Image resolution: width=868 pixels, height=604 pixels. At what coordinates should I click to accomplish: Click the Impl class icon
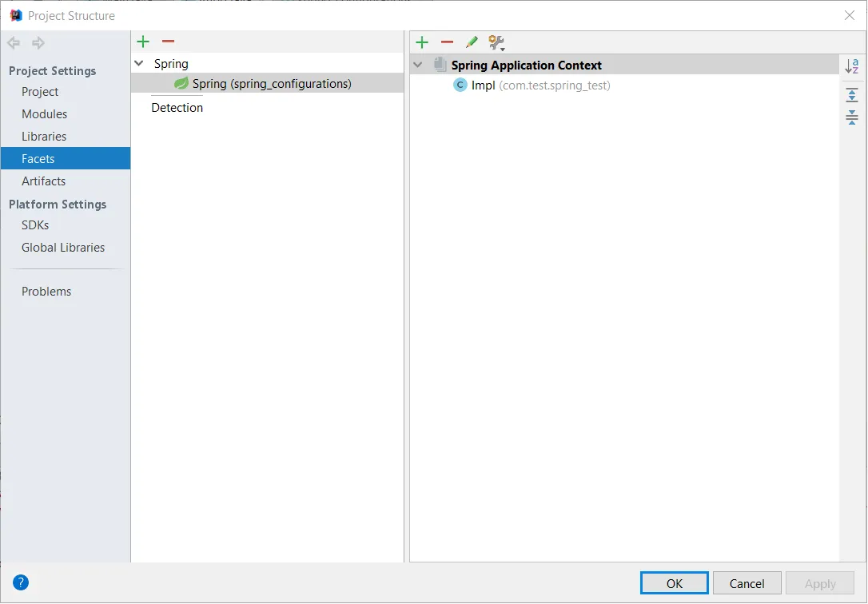[x=460, y=85]
